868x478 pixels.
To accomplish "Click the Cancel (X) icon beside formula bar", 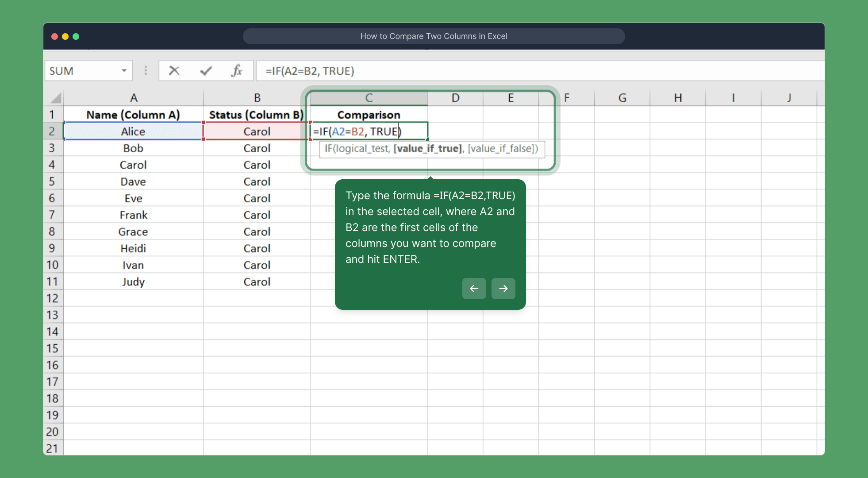I will 175,71.
